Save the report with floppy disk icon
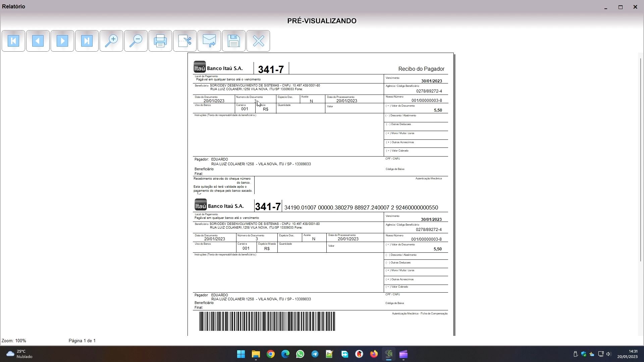 (x=234, y=41)
